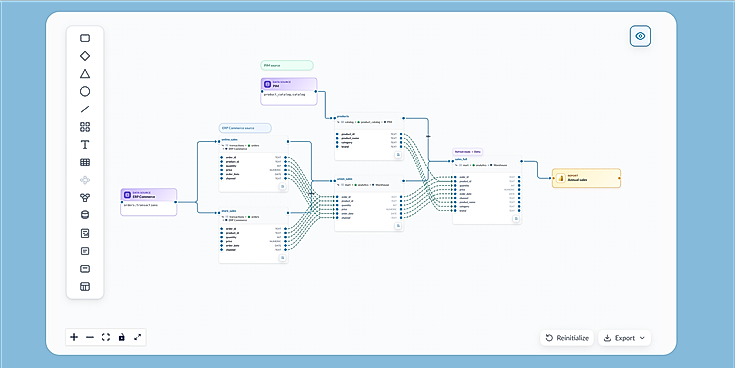Click the Reinitialize button

click(567, 338)
